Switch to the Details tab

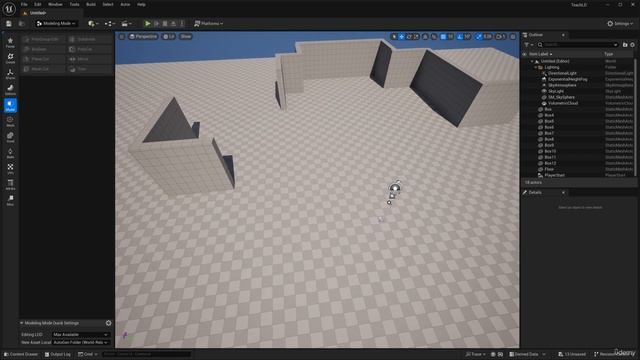[x=535, y=193]
